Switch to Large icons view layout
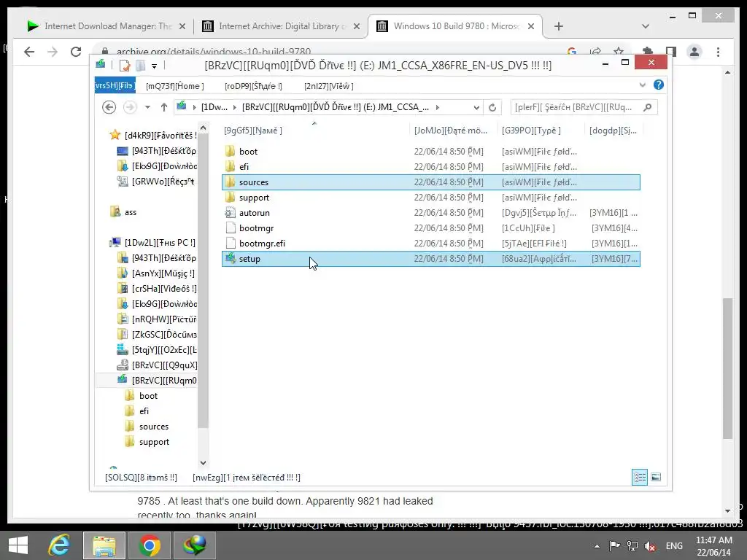 click(656, 477)
